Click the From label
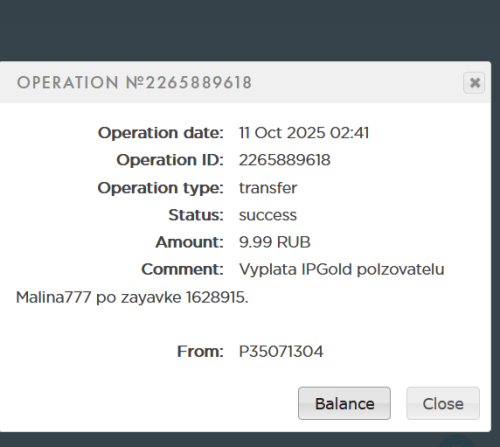 pos(200,351)
